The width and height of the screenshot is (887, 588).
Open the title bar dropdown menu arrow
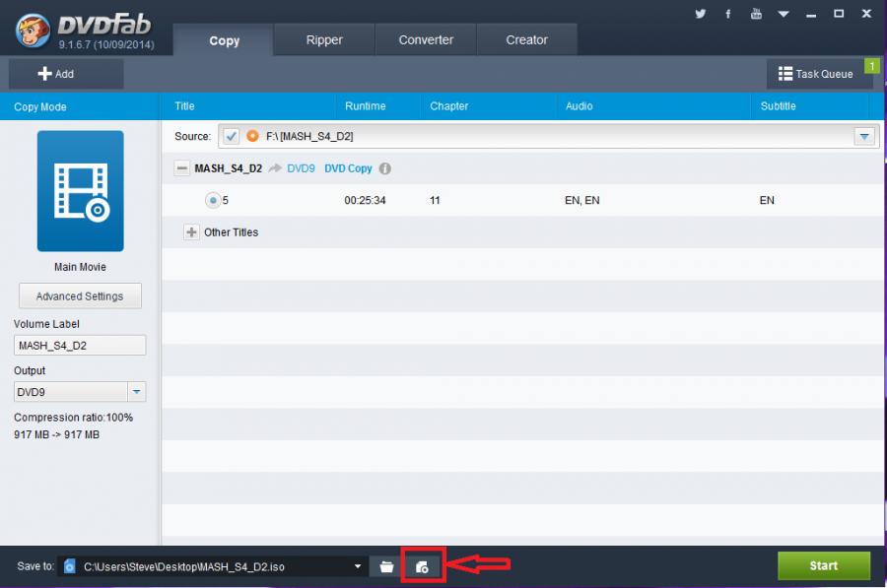coord(784,14)
